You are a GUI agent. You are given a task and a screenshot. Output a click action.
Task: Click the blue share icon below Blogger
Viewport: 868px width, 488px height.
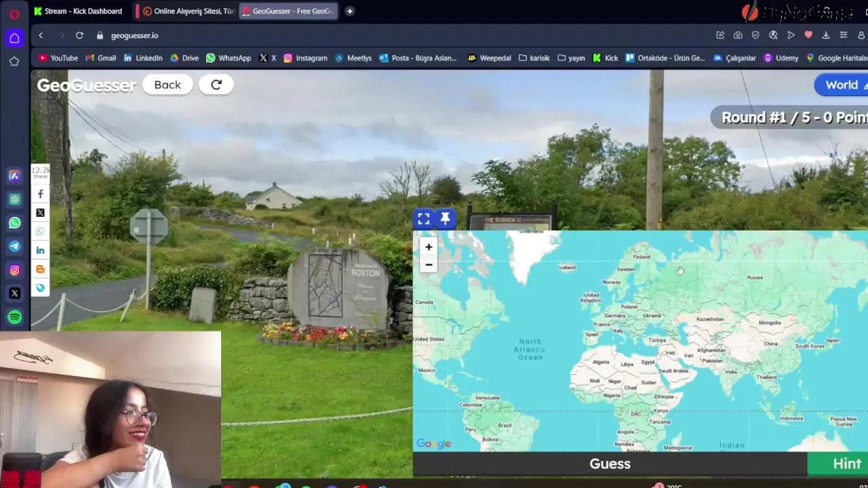coord(40,288)
